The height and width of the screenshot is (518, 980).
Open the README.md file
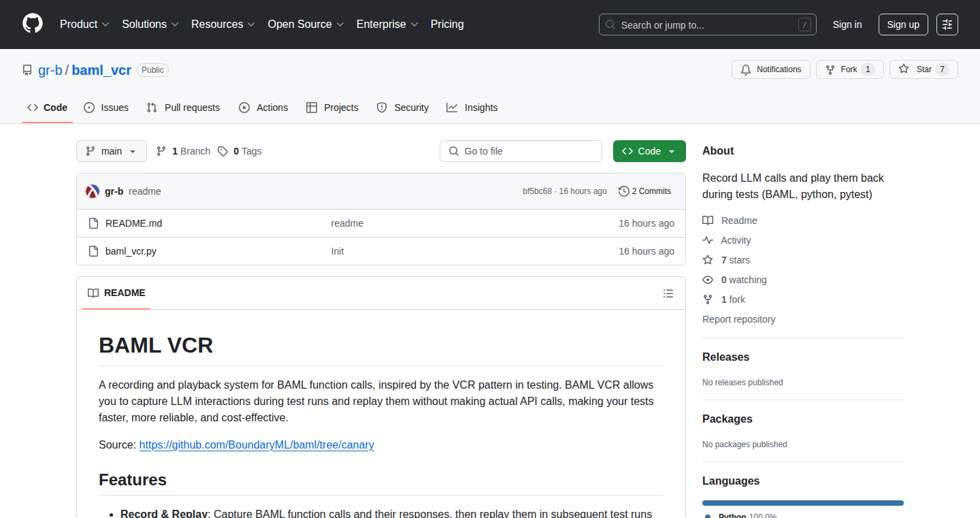click(133, 223)
